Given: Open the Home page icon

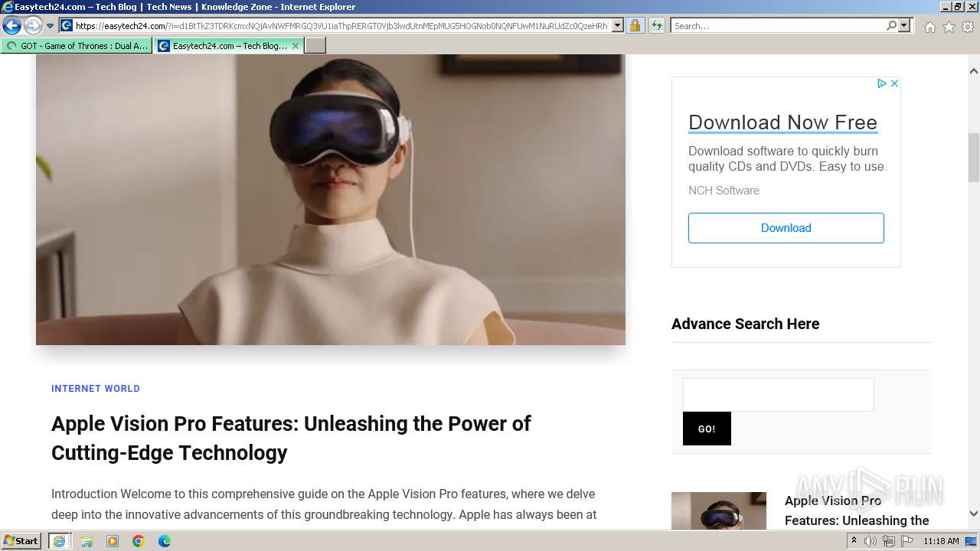Looking at the screenshot, I should click(x=929, y=27).
